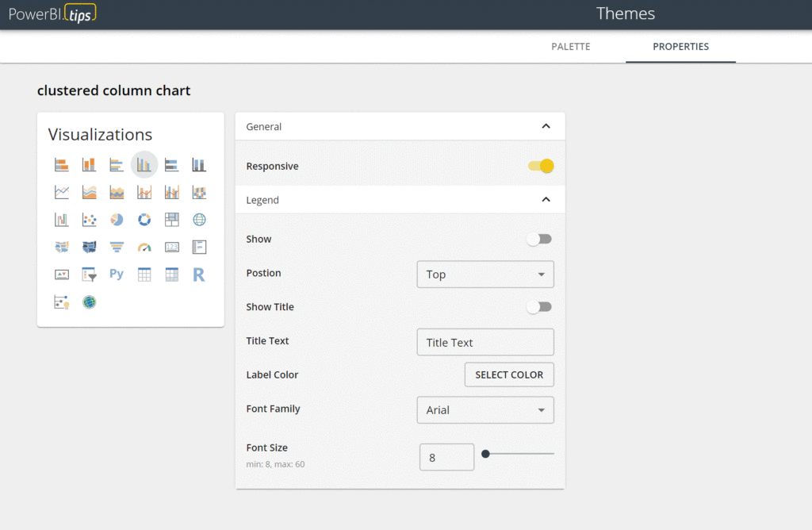This screenshot has height=530, width=812.
Task: Click the Font Size slider handle
Action: pyautogui.click(x=485, y=454)
